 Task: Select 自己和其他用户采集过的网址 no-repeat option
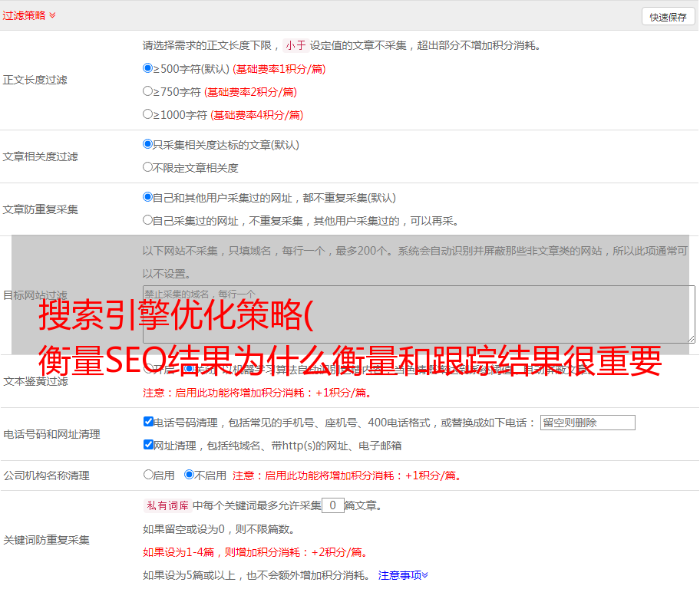(148, 197)
